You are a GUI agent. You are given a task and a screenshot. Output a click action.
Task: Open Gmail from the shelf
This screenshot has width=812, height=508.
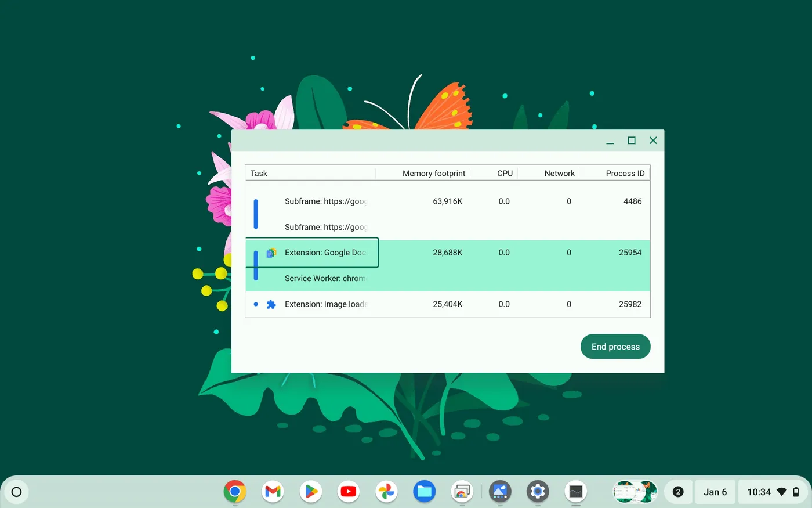273,492
